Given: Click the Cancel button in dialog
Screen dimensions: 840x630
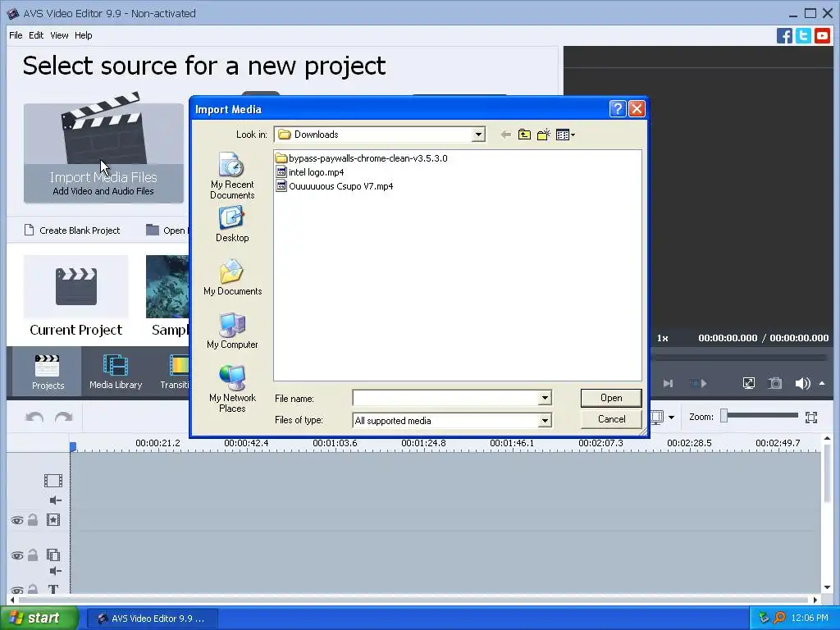Looking at the screenshot, I should (611, 419).
